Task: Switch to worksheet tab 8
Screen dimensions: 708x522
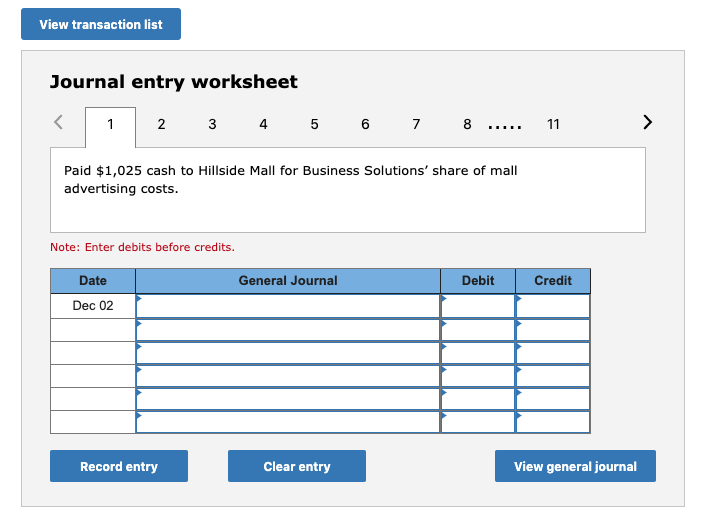Action: pos(467,124)
